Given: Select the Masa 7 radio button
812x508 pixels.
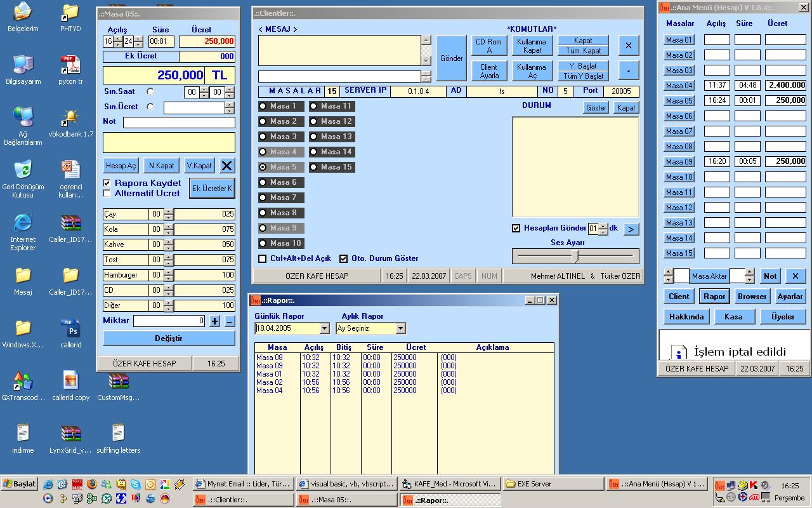Looking at the screenshot, I should pyautogui.click(x=263, y=197).
